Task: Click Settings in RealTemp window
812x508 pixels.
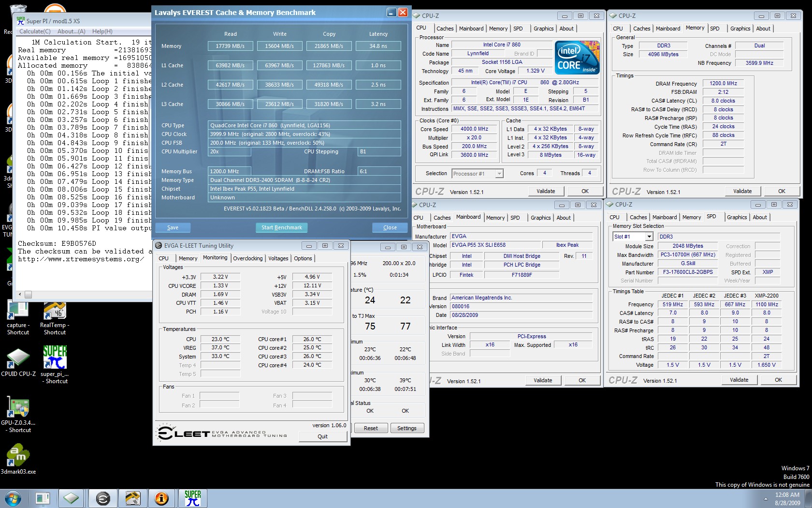Action: [x=407, y=428]
